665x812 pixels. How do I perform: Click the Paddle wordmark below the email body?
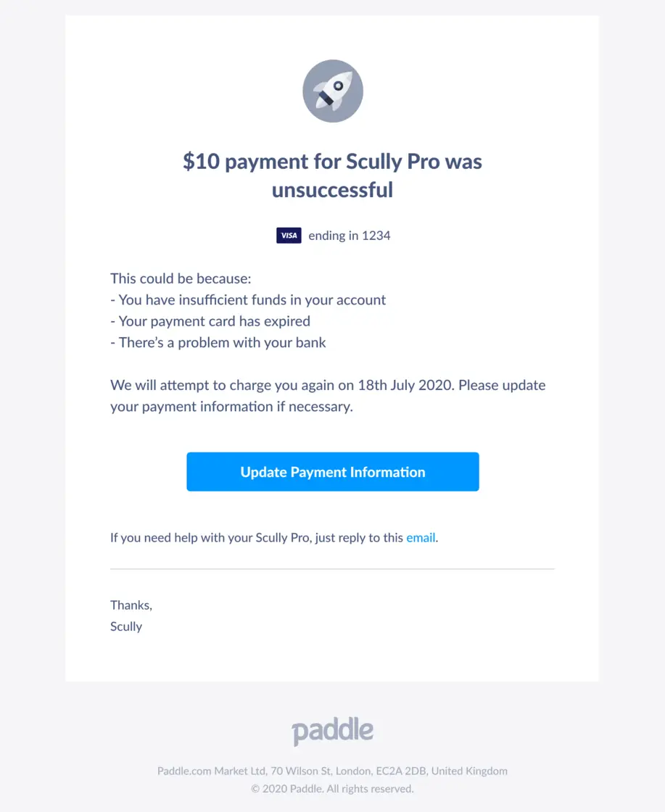tap(333, 731)
